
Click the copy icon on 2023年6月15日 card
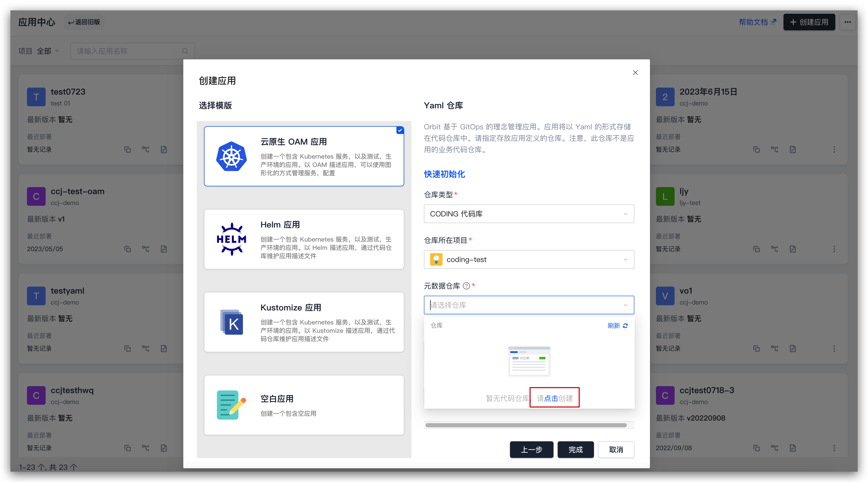757,150
